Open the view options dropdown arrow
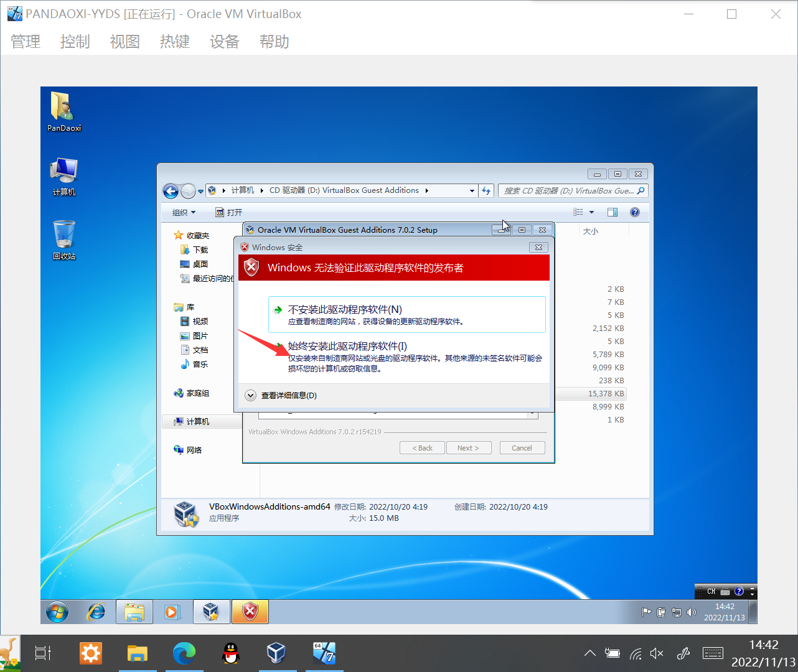 [x=591, y=212]
